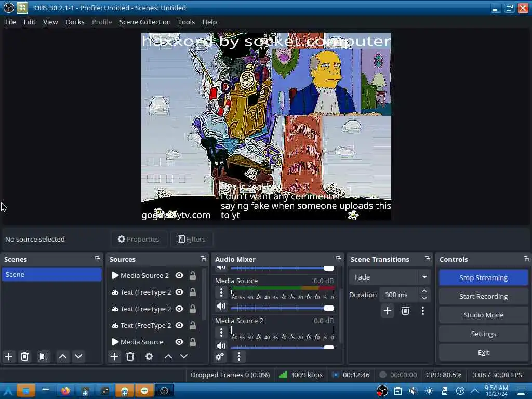Open transition properties three-dot menu

point(423,311)
